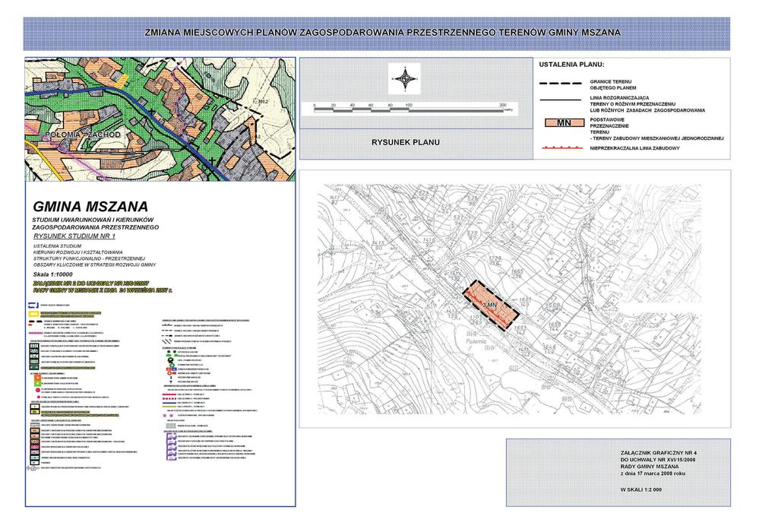Screen dimensions: 778x532
Task: Click the 'POŁOMIA - ZACHÓD' map label
Action: click(x=82, y=135)
